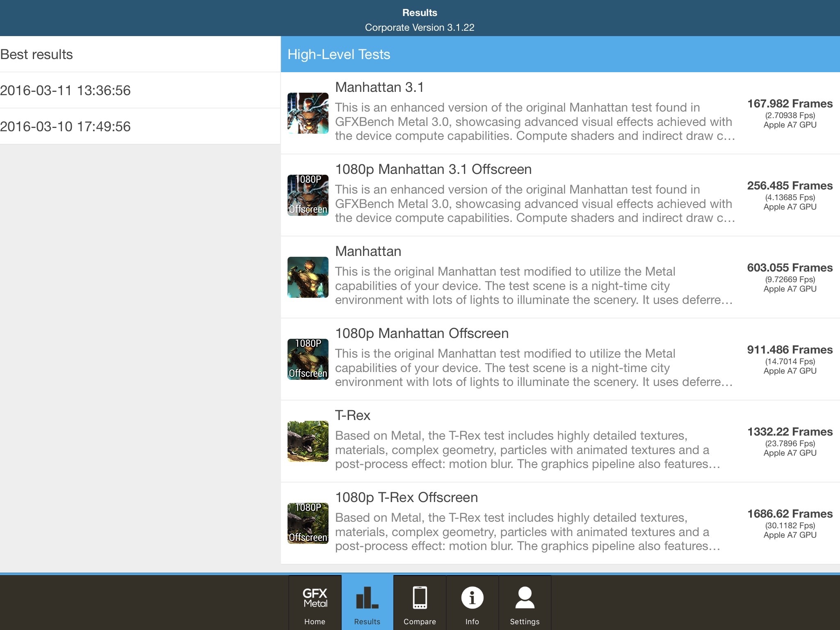Open the Manhattan 3.1 test title
Viewport: 840px width, 630px height.
click(379, 87)
